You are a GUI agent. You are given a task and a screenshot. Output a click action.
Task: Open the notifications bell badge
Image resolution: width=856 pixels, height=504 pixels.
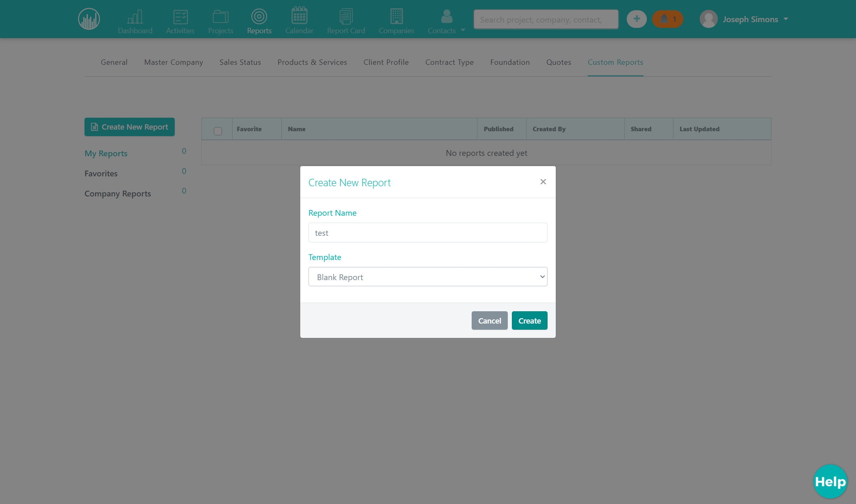coord(668,19)
